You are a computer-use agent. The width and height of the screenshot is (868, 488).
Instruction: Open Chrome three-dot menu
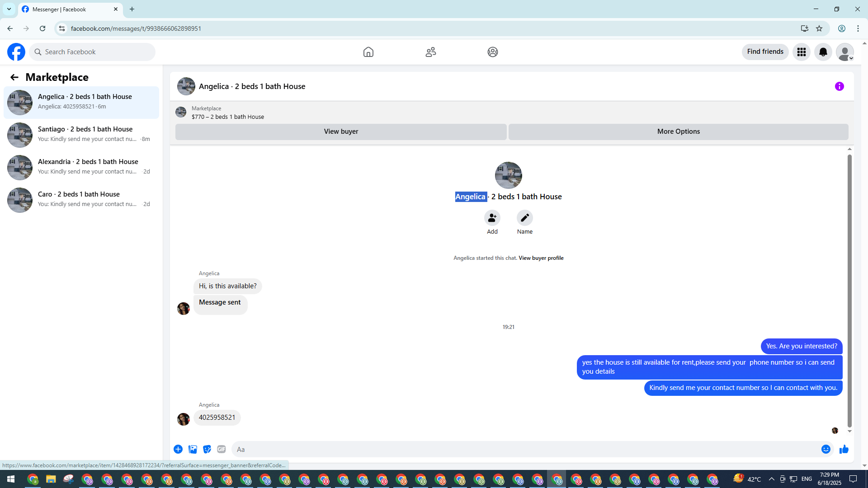(x=858, y=28)
